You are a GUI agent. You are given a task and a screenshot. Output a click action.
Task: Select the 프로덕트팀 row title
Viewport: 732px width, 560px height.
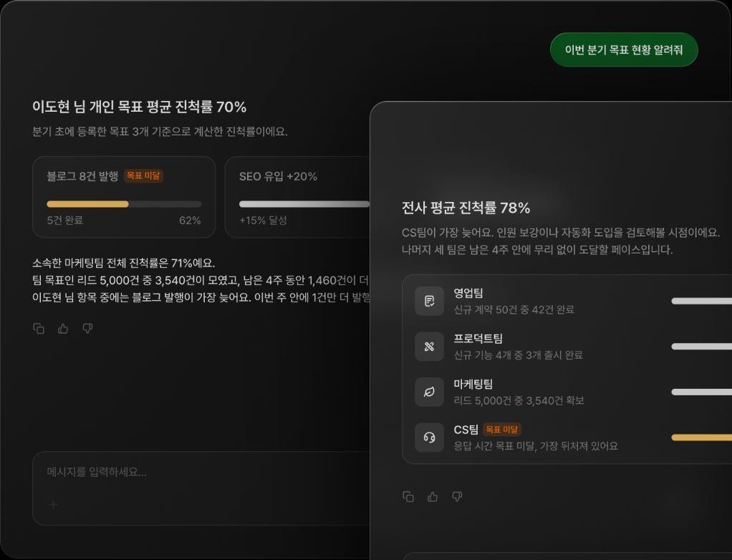[x=478, y=338]
